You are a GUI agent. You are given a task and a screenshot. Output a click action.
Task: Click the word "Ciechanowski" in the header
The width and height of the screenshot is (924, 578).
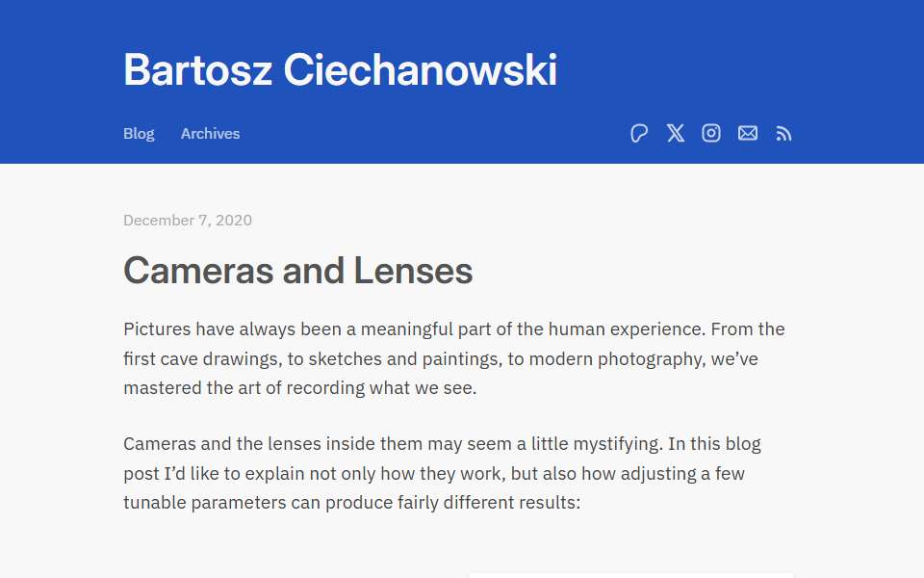(x=421, y=69)
